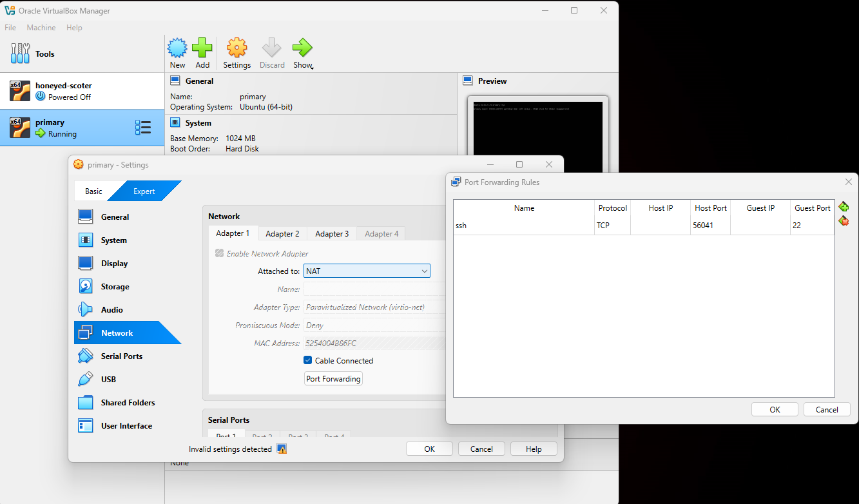Select the Storage settings category

[x=115, y=287]
